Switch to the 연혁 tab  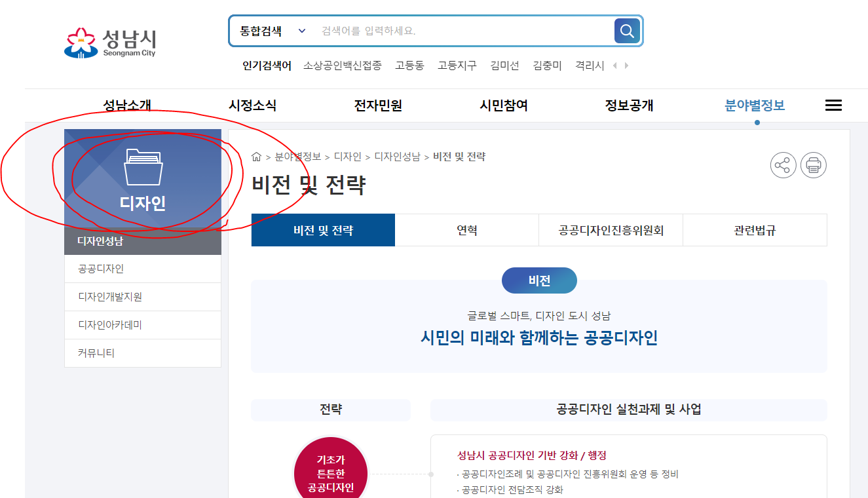pyautogui.click(x=467, y=230)
